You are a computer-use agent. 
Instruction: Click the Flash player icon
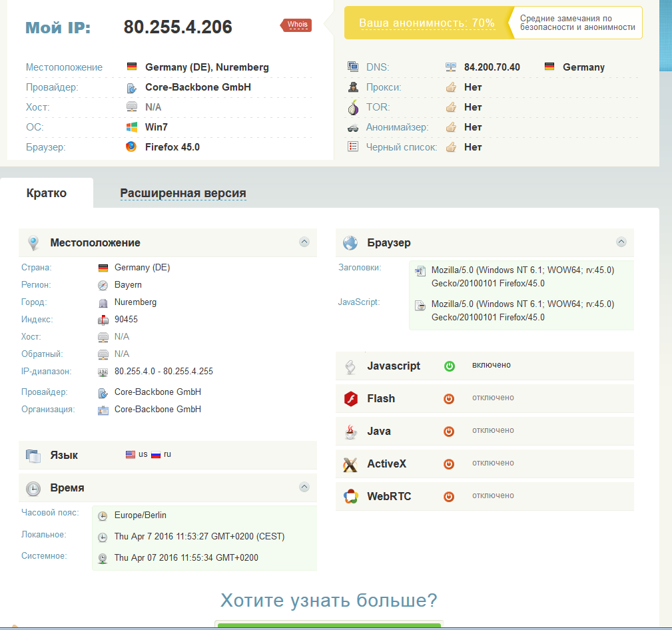point(350,399)
